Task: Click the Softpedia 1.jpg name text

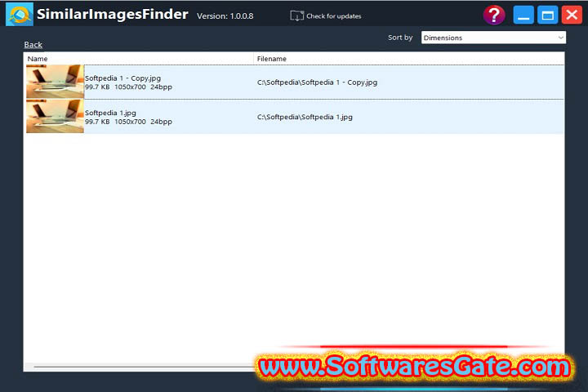Action: [110, 113]
